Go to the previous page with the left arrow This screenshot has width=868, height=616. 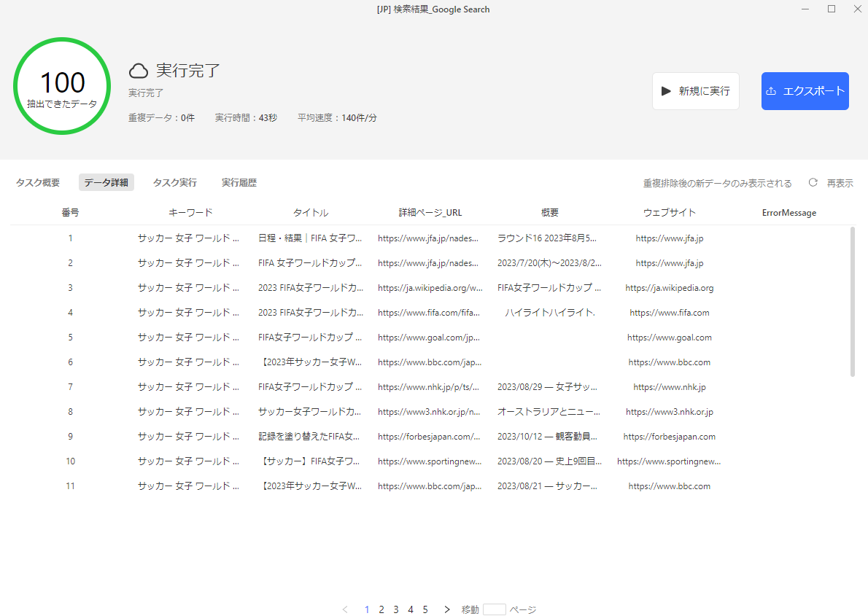345,609
